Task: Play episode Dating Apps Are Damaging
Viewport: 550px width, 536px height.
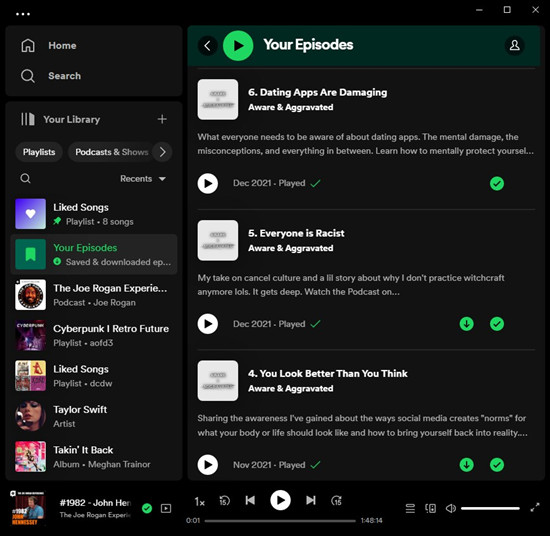Action: click(208, 183)
